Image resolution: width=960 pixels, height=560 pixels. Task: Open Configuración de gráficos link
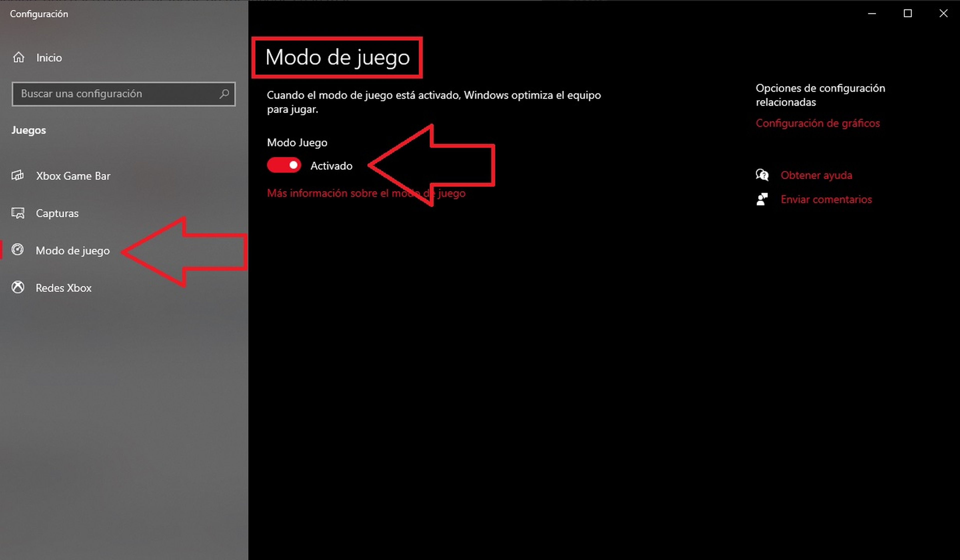click(818, 123)
